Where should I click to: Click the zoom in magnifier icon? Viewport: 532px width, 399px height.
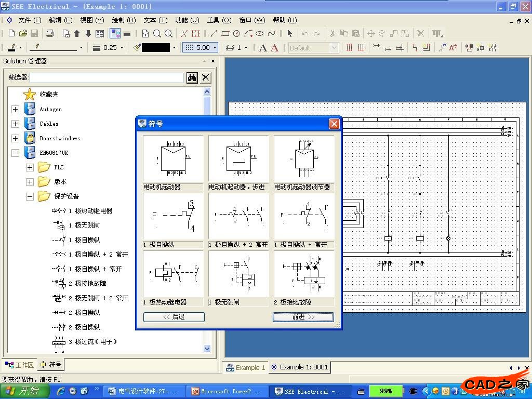click(168, 34)
